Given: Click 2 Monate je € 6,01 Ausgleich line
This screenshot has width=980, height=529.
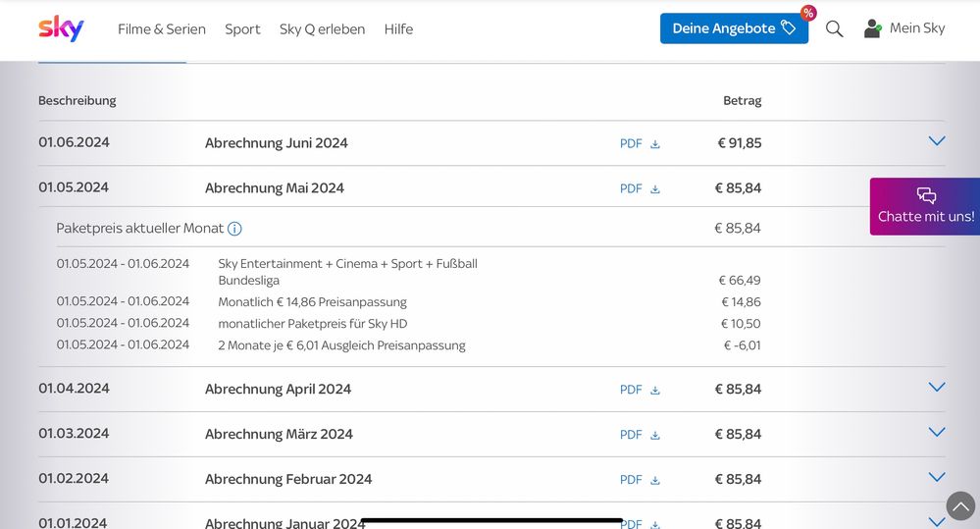Looking at the screenshot, I should click(341, 345).
